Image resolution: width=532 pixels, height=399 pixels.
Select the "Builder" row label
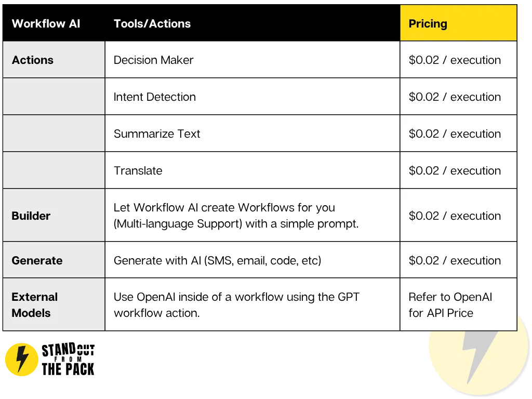31,216
